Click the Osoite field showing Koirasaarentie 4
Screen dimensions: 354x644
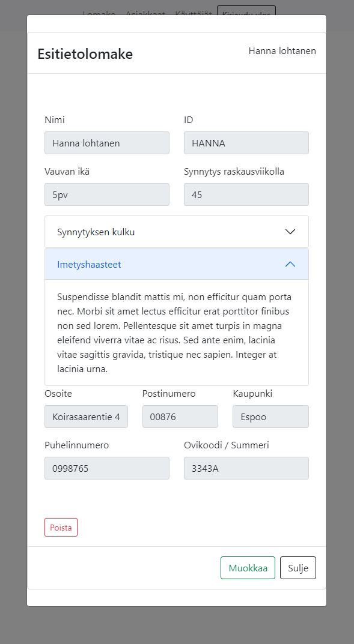[x=86, y=416]
